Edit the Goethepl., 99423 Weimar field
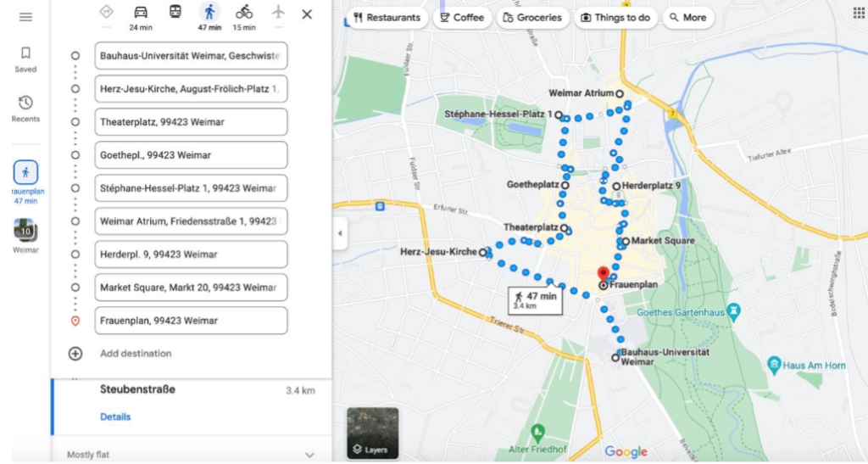The width and height of the screenshot is (868, 464). [x=191, y=155]
